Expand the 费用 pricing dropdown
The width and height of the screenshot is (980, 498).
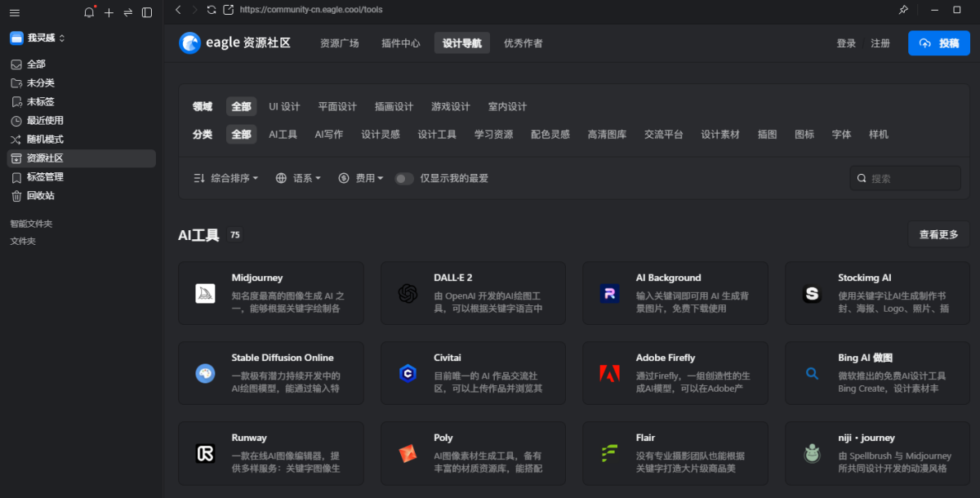click(x=360, y=178)
